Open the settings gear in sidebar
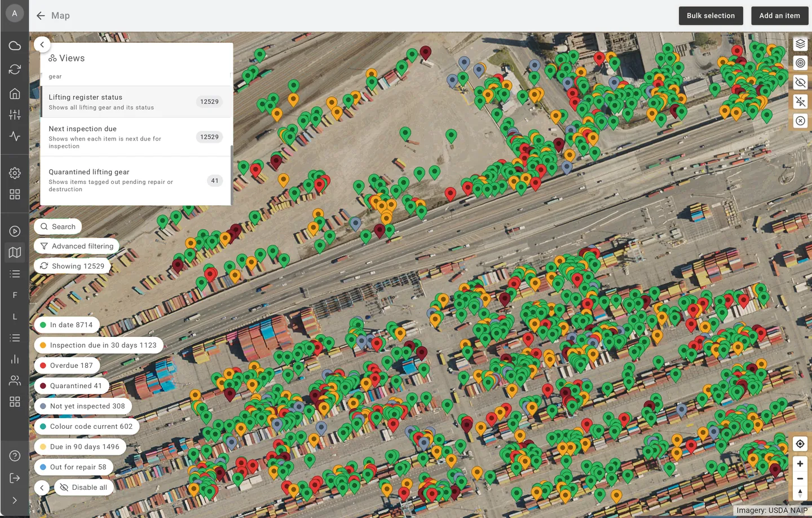The height and width of the screenshot is (518, 812). [x=15, y=173]
